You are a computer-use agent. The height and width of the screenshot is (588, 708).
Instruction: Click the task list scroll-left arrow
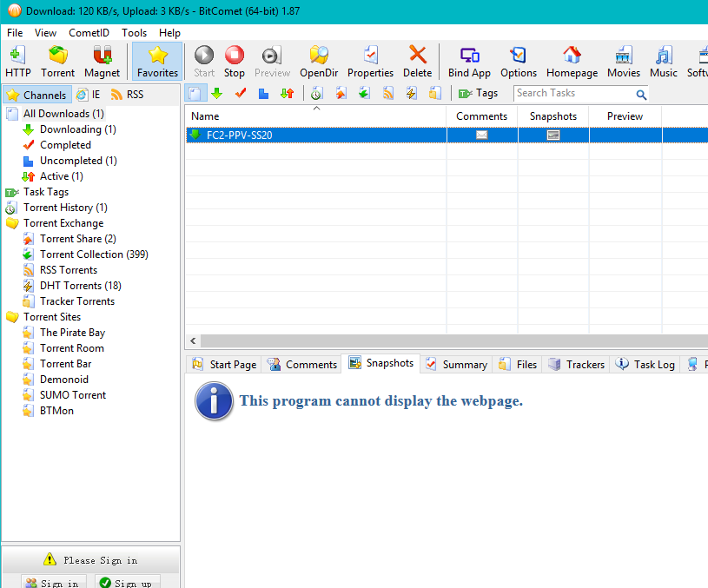[x=193, y=341]
